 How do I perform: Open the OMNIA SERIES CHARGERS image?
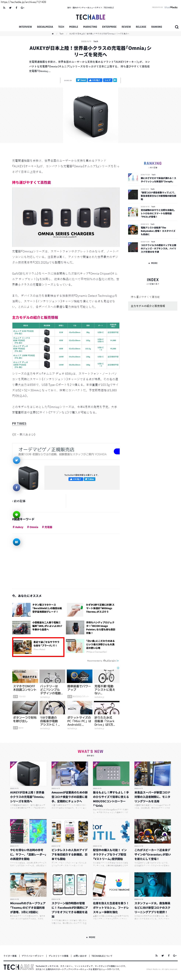coord(66,217)
